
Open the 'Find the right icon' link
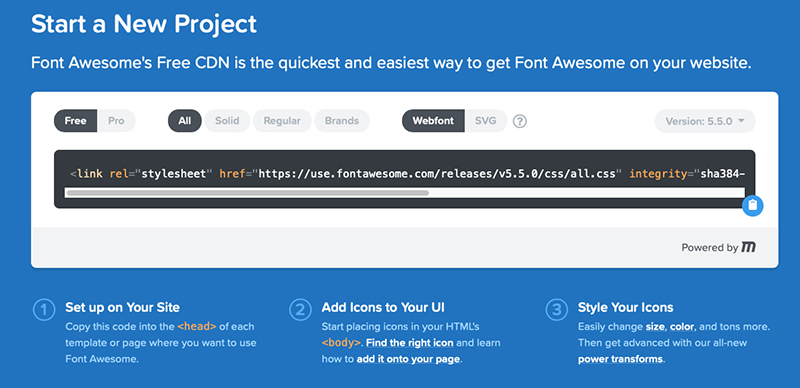410,343
